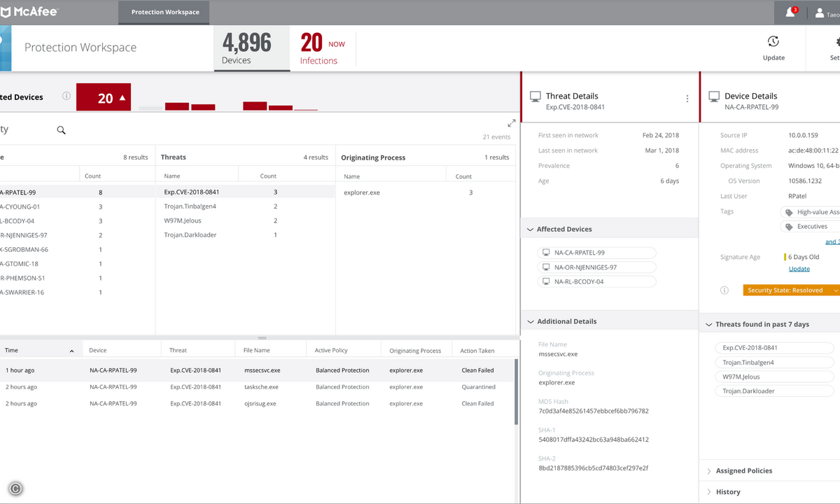The width and height of the screenshot is (840, 504).
Task: Click the panel splitter handle above events table
Action: [x=262, y=338]
